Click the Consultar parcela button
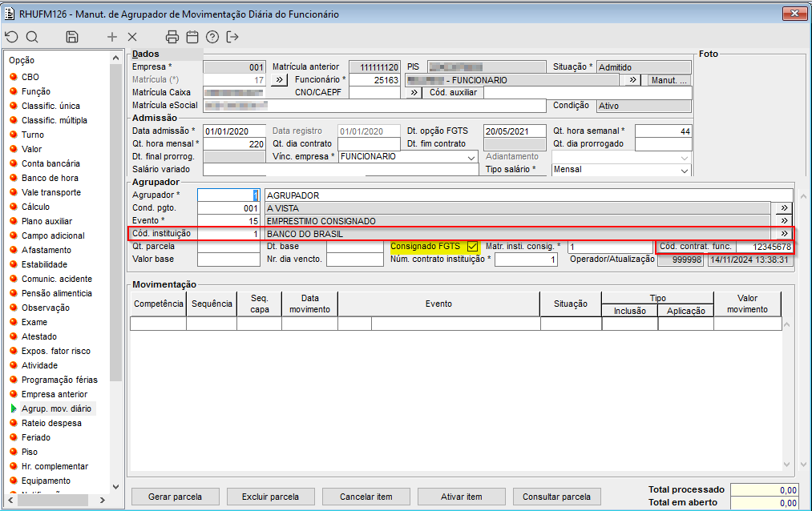This screenshot has width=812, height=511. (556, 497)
